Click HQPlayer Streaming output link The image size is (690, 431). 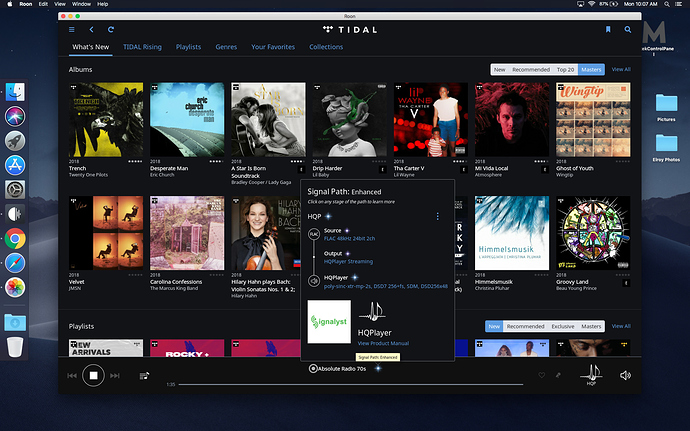349,262
